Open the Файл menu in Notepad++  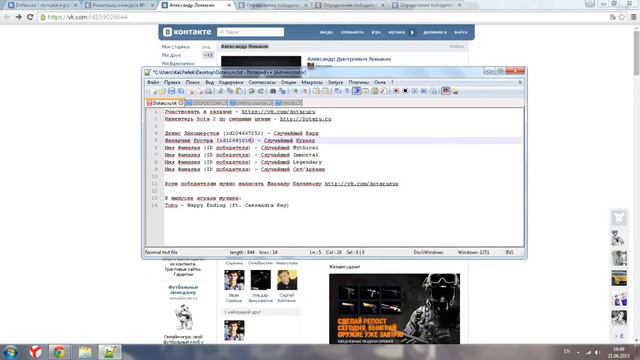pyautogui.click(x=153, y=82)
